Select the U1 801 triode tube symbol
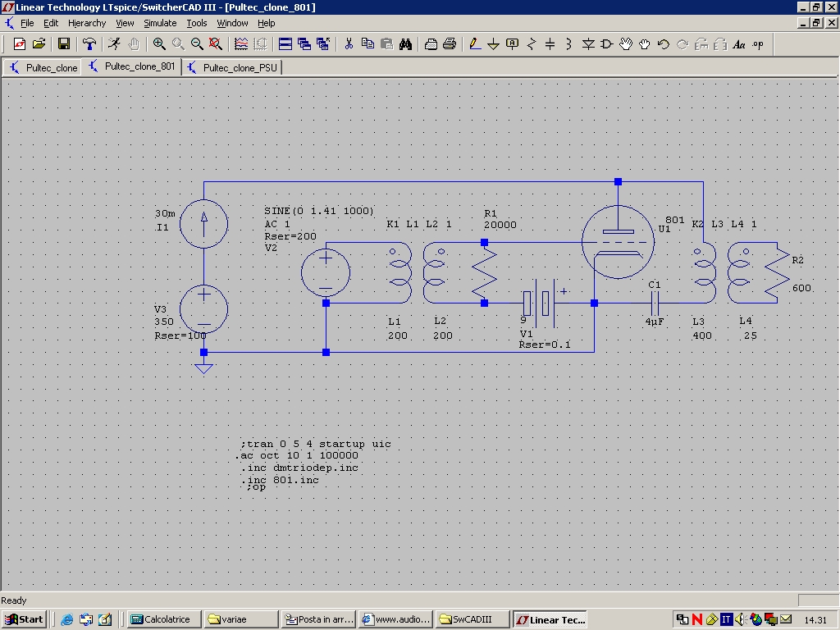The width and height of the screenshot is (840, 630). [x=618, y=242]
